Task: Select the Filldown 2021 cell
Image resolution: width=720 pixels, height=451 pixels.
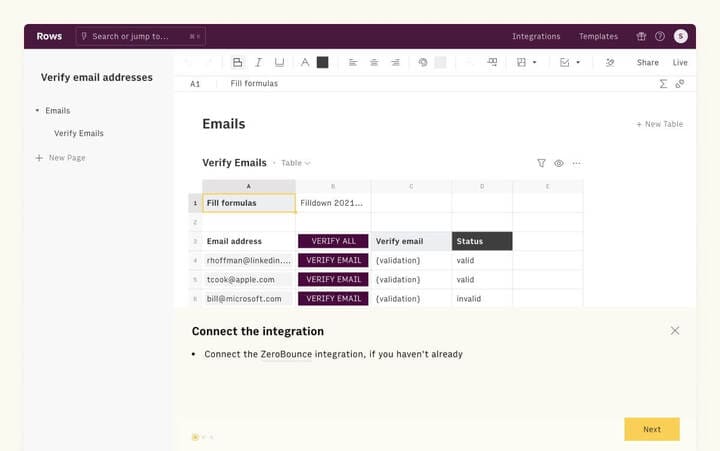Action: click(x=333, y=203)
